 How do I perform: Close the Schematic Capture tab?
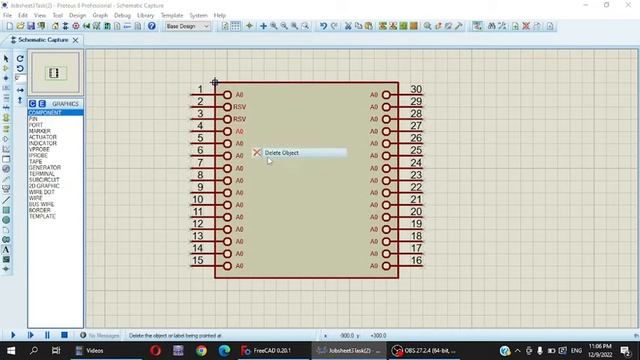pos(76,40)
